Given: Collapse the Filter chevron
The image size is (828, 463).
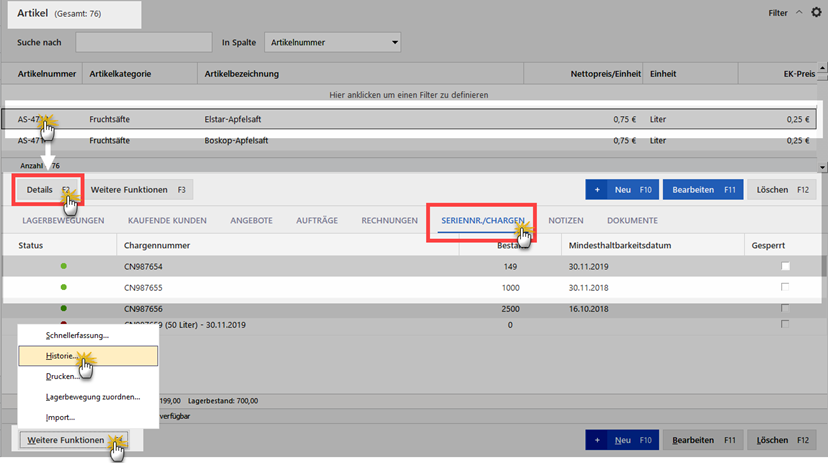Looking at the screenshot, I should tap(799, 12).
